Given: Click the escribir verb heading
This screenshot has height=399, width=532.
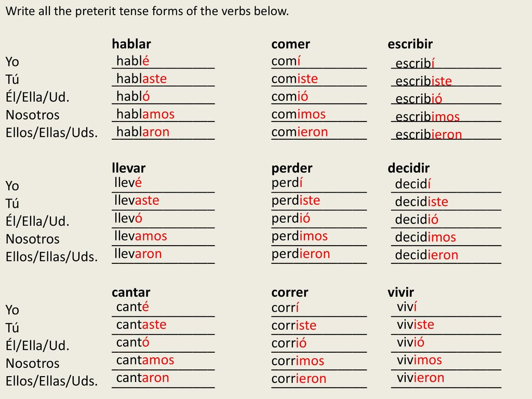Looking at the screenshot, I should tap(410, 44).
